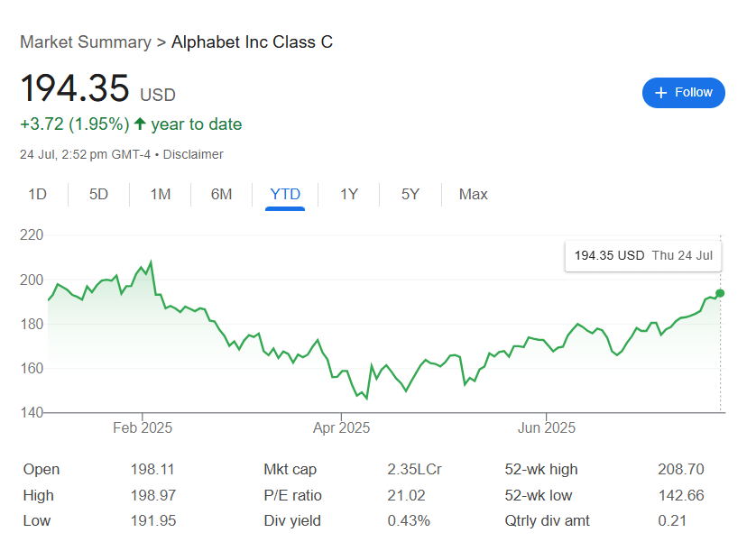Switch chart to 1Y view
This screenshot has width=756, height=551.
349,194
